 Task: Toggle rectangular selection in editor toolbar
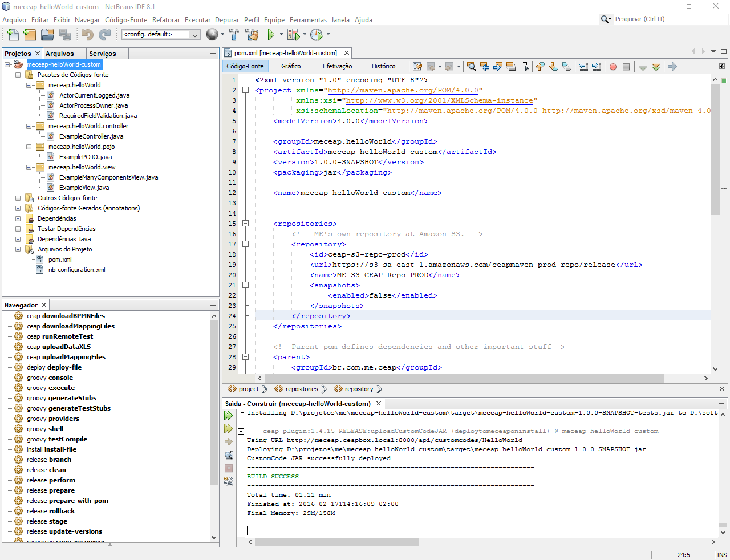pyautogui.click(x=524, y=67)
